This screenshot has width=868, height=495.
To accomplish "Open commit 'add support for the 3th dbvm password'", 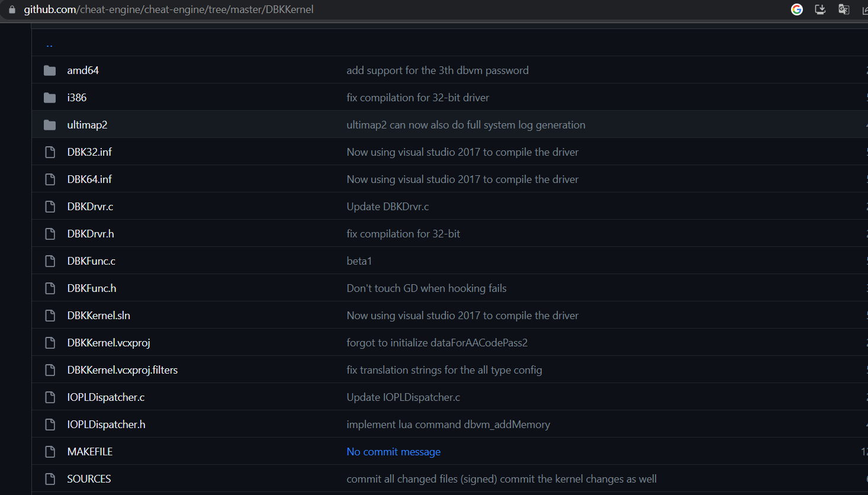I will click(x=438, y=70).
